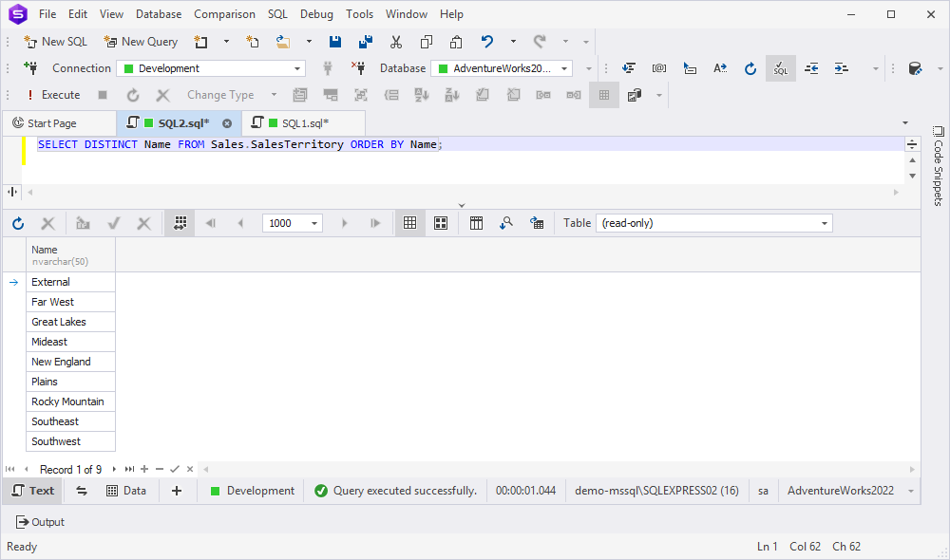Open the undo history dropdown arrow

coord(513,41)
